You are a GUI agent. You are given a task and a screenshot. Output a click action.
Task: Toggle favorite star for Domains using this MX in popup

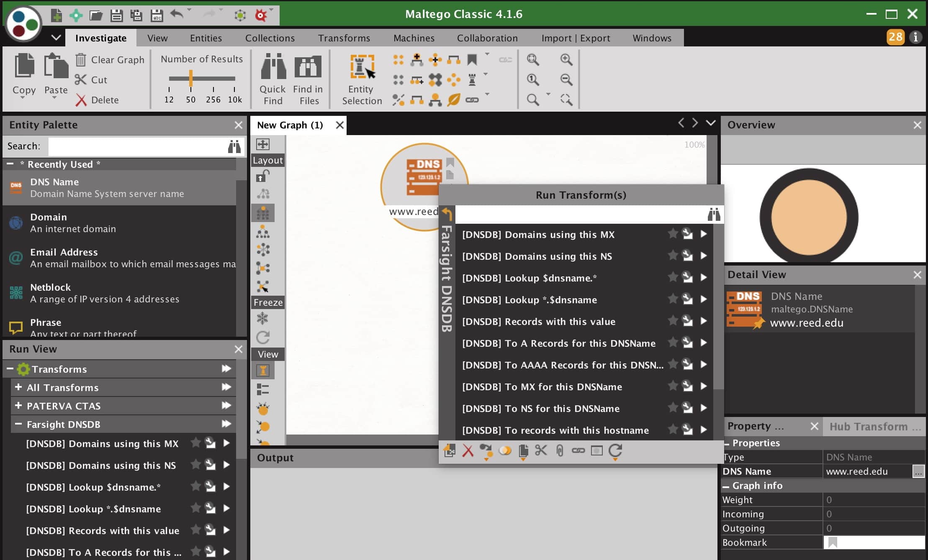[673, 233]
